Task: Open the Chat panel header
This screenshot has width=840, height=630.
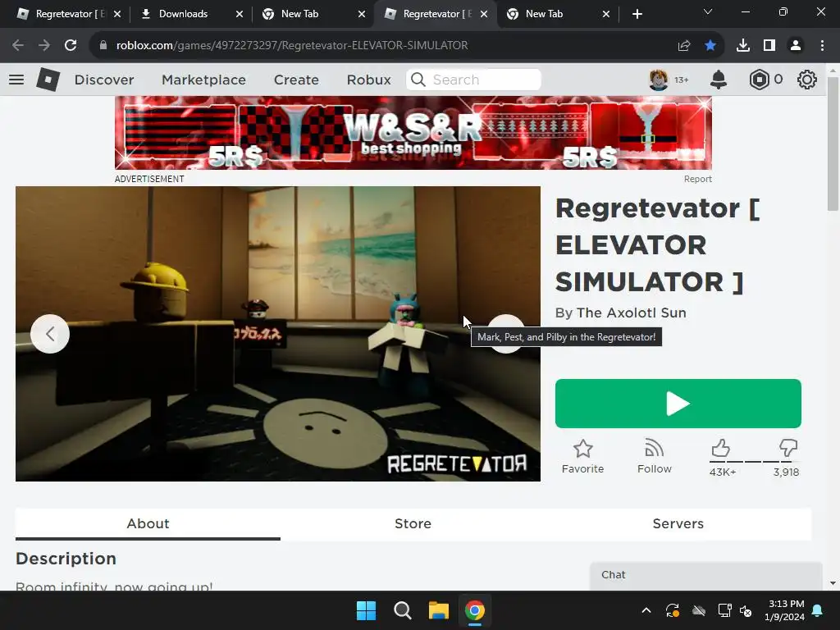Action: 706,575
